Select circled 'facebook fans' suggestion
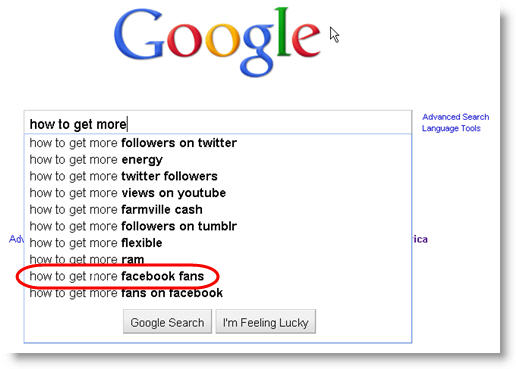Screen dimensions: 516x369 pos(218,276)
